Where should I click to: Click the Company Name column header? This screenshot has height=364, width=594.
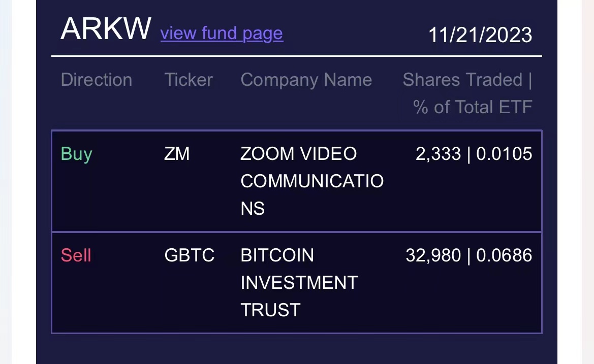[x=306, y=80]
